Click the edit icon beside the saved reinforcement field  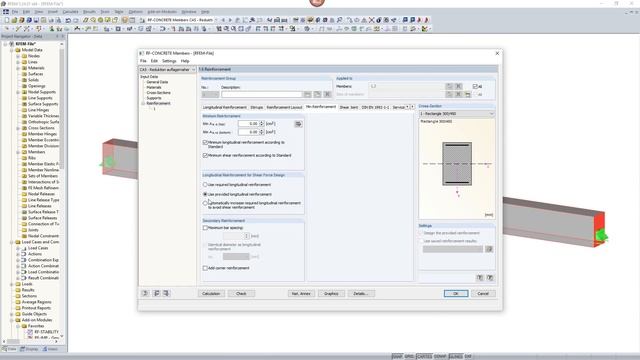(x=489, y=249)
